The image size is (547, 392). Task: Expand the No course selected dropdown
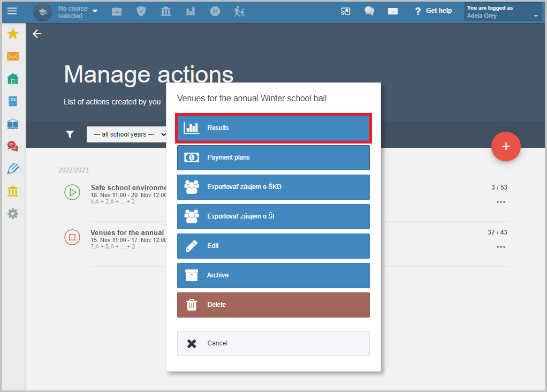78,12
